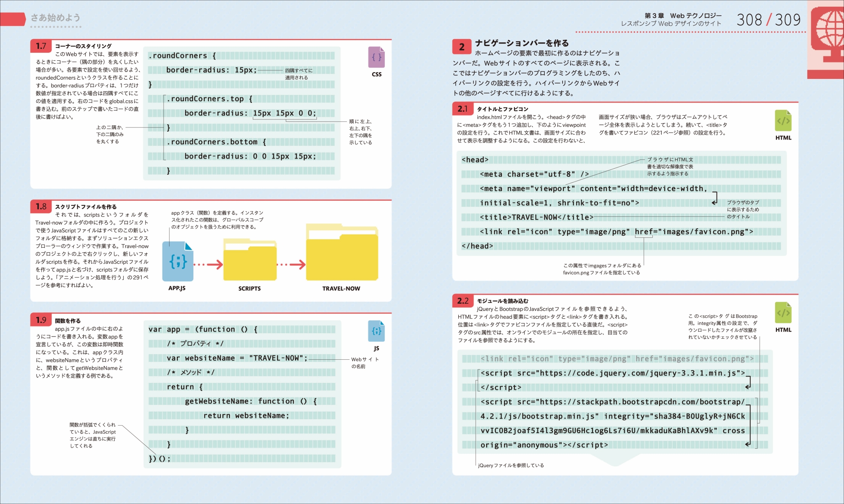Click the yellow SCRIPTS folder icon
Viewport: 844px width, 504px height.
click(x=250, y=260)
